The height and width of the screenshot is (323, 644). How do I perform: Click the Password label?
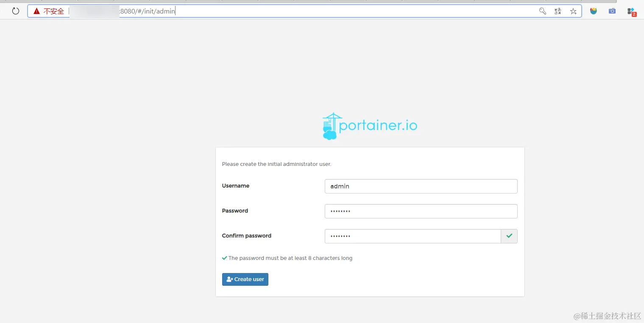(x=235, y=211)
